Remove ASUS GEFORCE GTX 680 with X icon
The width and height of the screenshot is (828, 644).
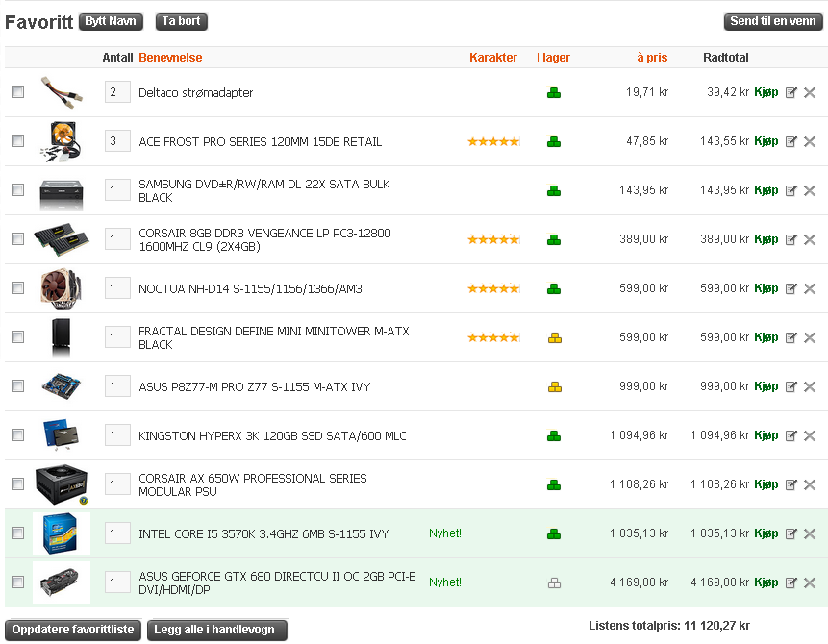coord(810,582)
